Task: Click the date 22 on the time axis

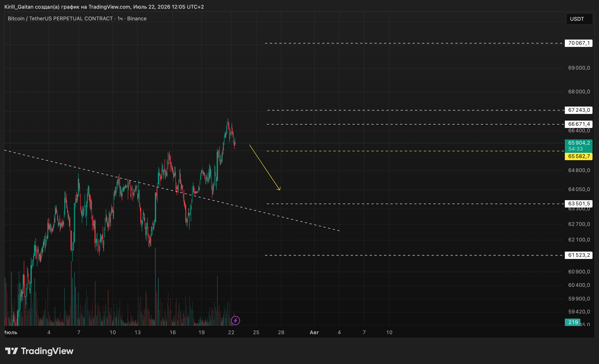Action: click(x=231, y=332)
